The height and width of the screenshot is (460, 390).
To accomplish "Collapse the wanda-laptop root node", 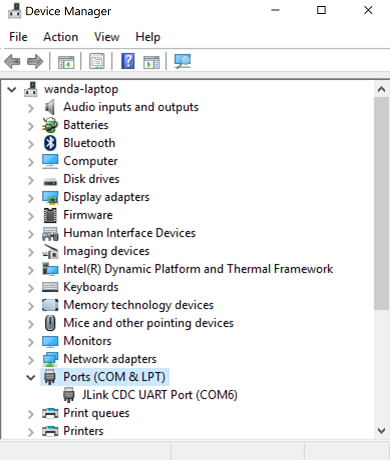I will (x=12, y=89).
